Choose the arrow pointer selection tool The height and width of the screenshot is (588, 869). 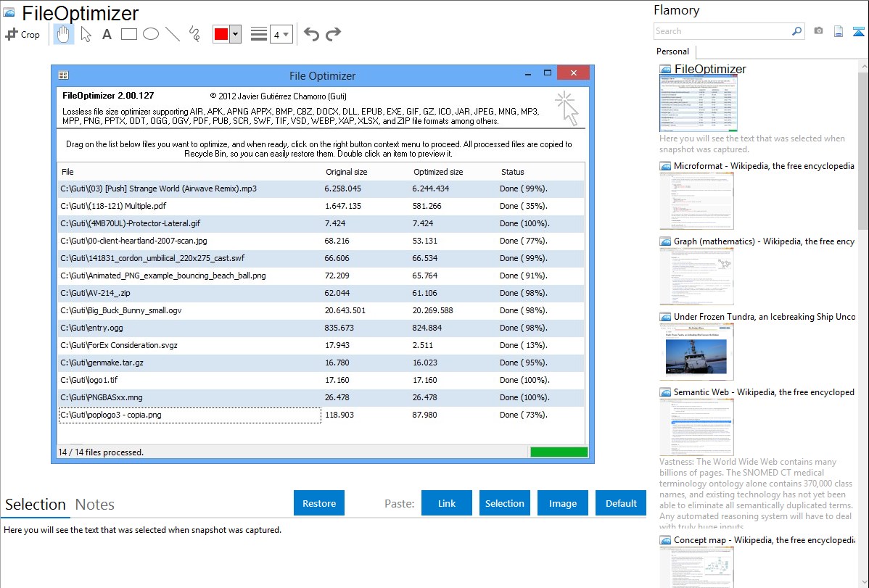click(x=86, y=34)
